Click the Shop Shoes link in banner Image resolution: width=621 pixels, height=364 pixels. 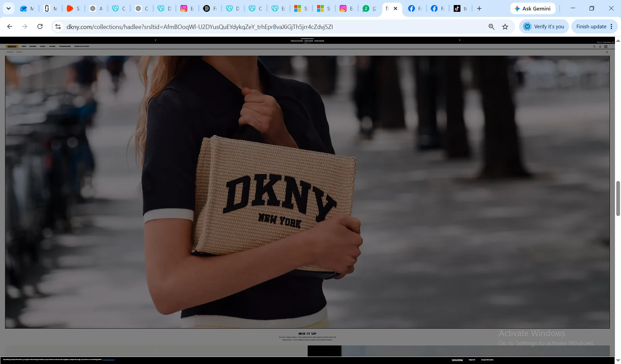click(319, 41)
